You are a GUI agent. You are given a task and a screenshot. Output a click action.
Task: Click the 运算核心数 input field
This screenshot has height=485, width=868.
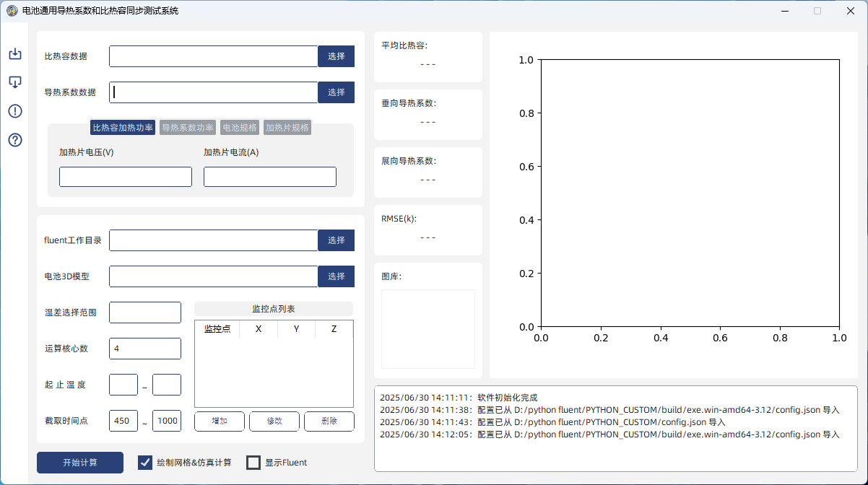tap(145, 349)
